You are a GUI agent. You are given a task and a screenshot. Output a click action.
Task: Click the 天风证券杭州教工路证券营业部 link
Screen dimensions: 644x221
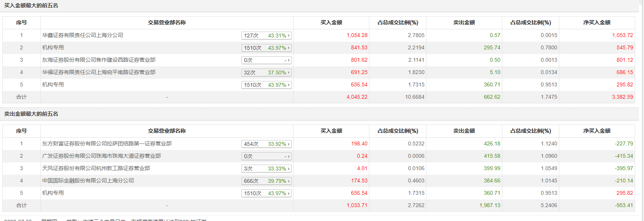[x=96, y=168]
